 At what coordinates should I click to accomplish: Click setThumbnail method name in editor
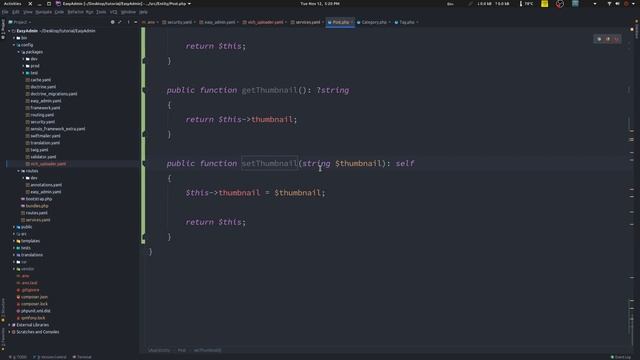point(269,163)
